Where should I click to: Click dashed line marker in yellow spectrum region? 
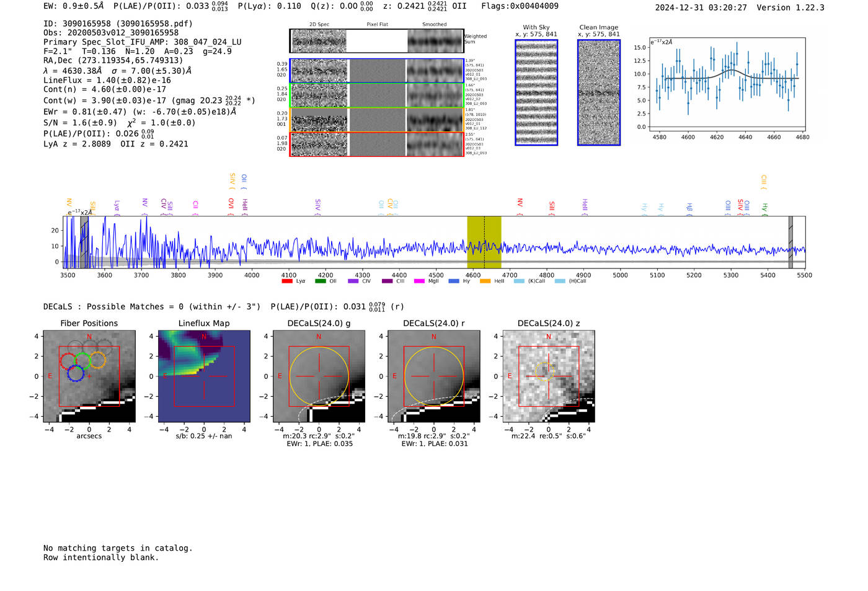tap(484, 242)
